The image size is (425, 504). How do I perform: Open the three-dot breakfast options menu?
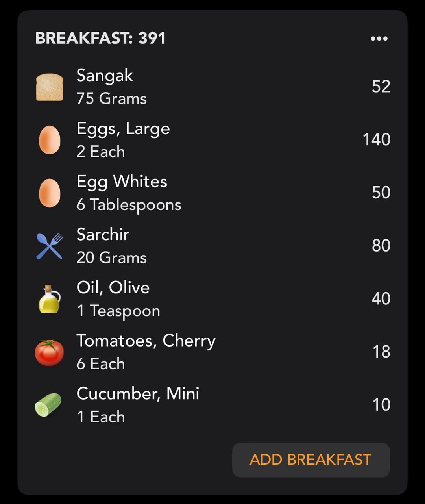pos(379,39)
